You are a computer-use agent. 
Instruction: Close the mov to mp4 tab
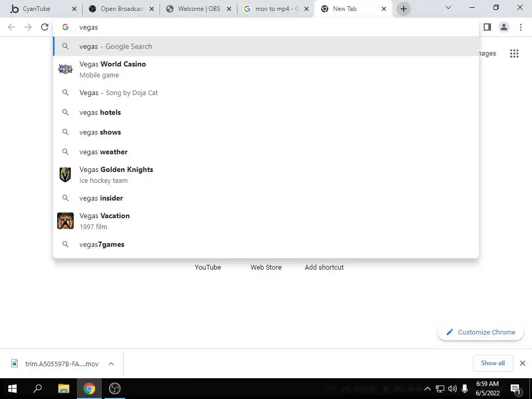click(307, 9)
